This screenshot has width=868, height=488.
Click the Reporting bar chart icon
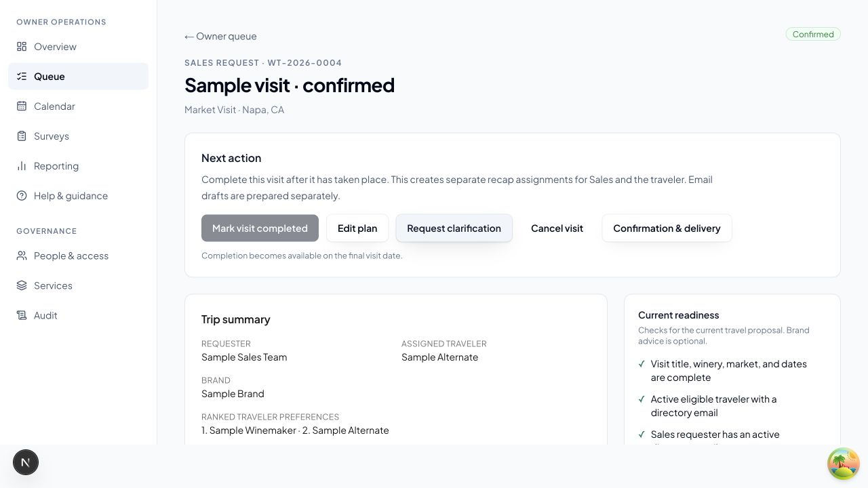tap(22, 166)
